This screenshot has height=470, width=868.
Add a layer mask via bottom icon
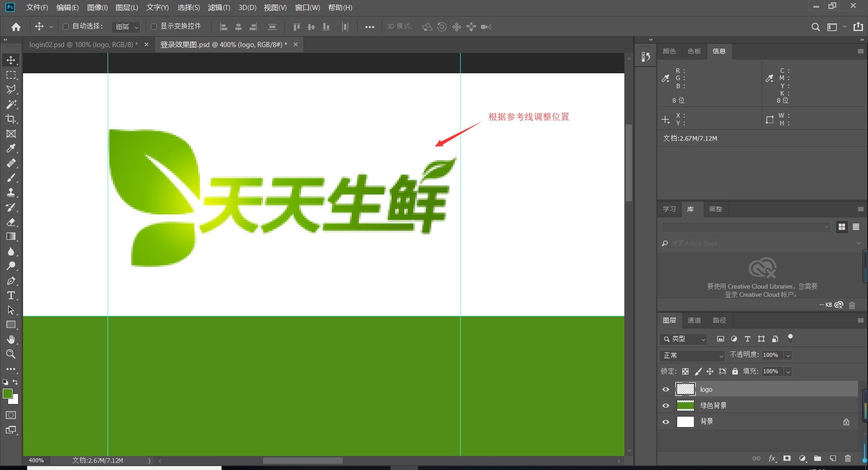click(787, 458)
